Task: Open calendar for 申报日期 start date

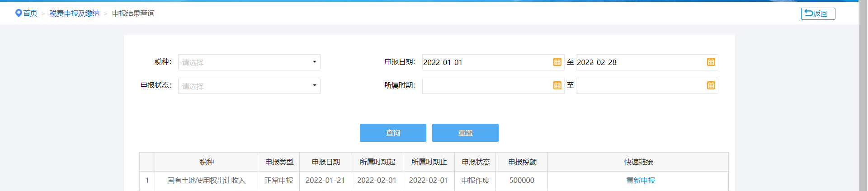Action: (557, 62)
